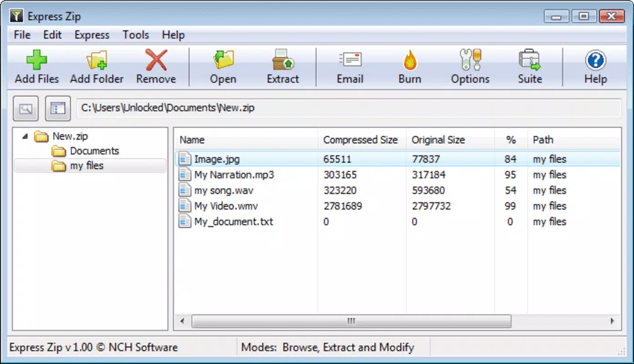
Task: Select the My Narration.mp3 file name
Action: [234, 175]
